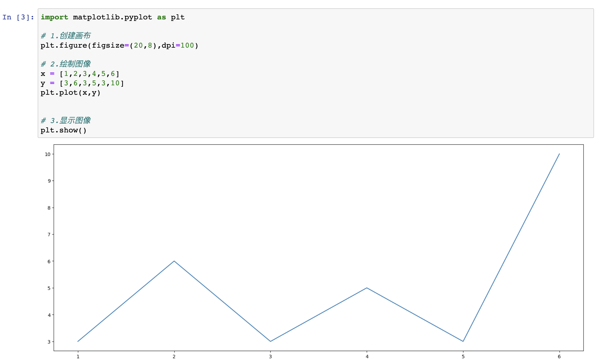Click the plt.show() line
This screenshot has height=364, width=599.
click(x=63, y=130)
